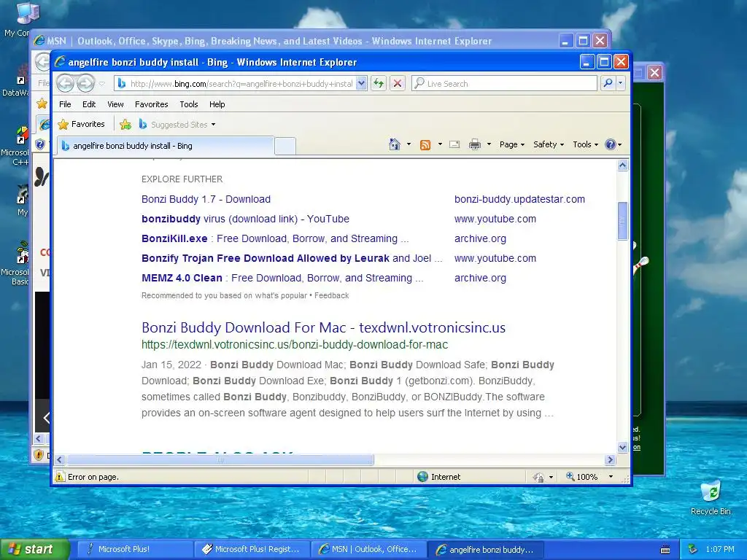Click the Print icon
The height and width of the screenshot is (560, 747).
coord(474,144)
